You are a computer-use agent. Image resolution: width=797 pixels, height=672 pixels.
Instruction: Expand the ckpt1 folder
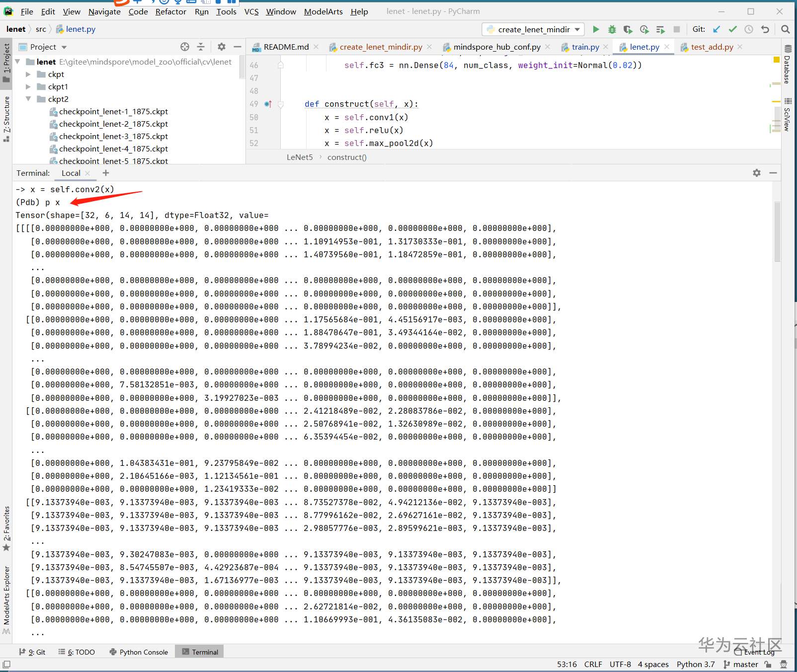[28, 86]
